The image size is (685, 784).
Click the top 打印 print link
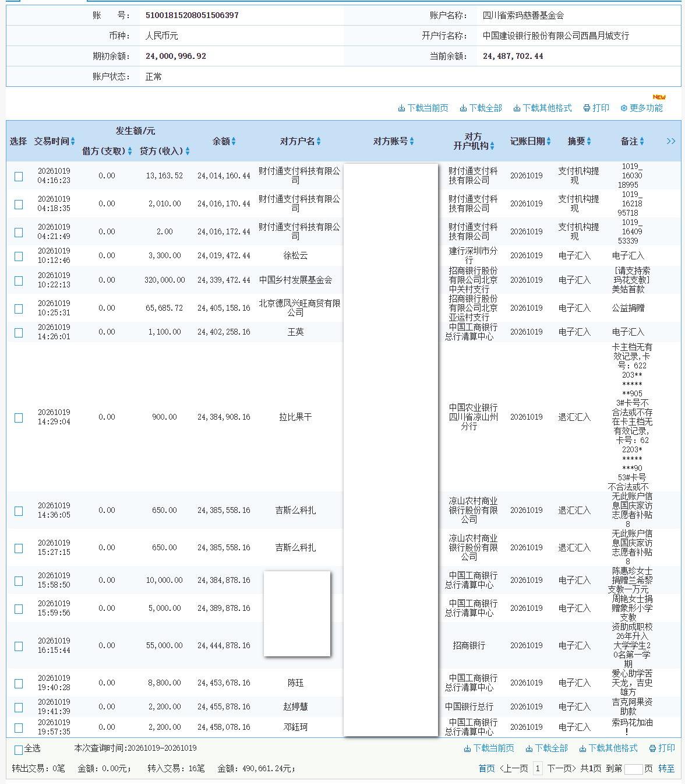tap(596, 108)
